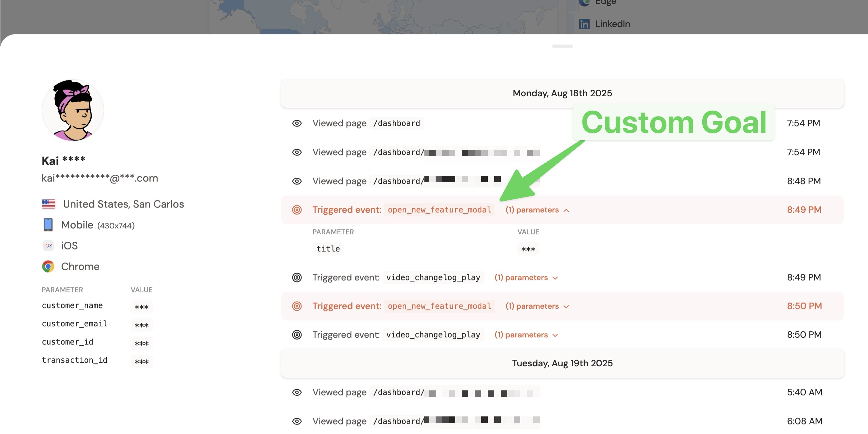This screenshot has height=434, width=868.
Task: Expand parameters of the 8:50 PM open_new_feature_modal event
Action: click(537, 306)
